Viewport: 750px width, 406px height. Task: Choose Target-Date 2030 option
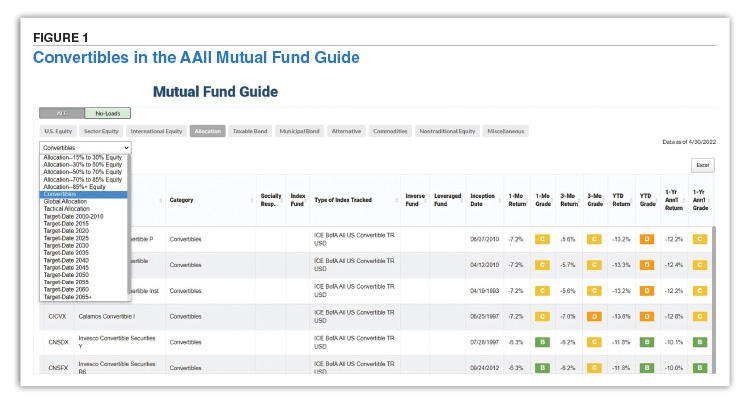(83, 245)
